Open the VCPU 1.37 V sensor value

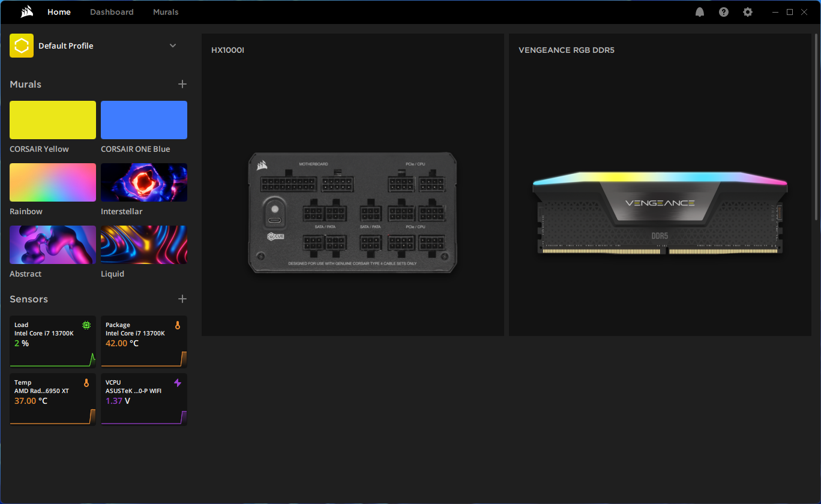click(x=118, y=401)
